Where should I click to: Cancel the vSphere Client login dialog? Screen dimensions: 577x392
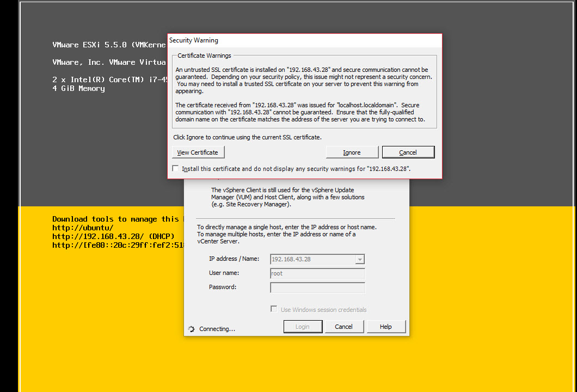343,327
